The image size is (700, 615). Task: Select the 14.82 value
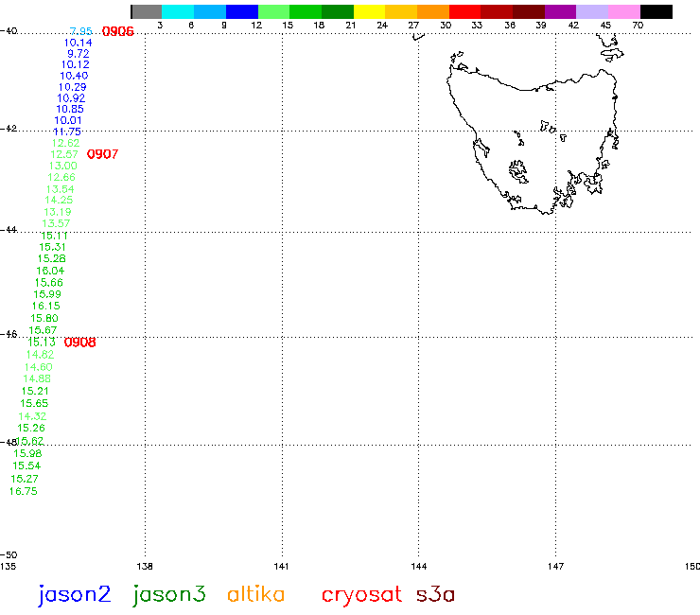click(40, 355)
